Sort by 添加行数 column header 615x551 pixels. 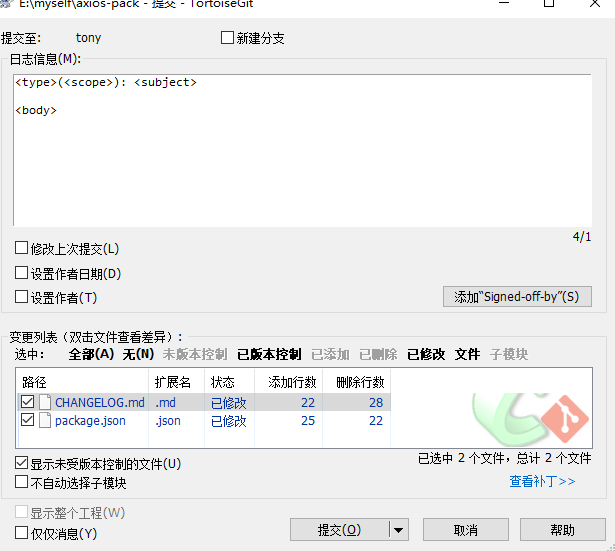pyautogui.click(x=288, y=382)
